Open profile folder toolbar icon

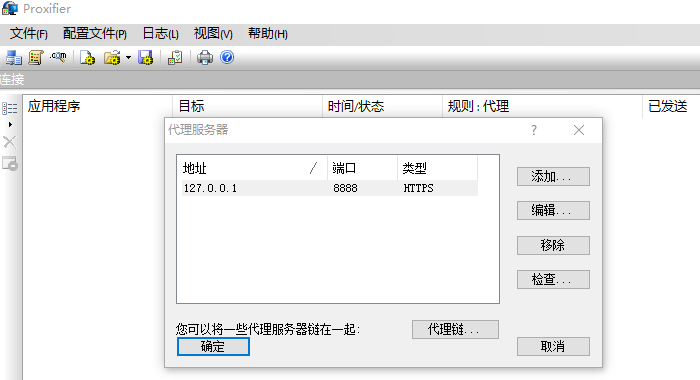(x=112, y=58)
